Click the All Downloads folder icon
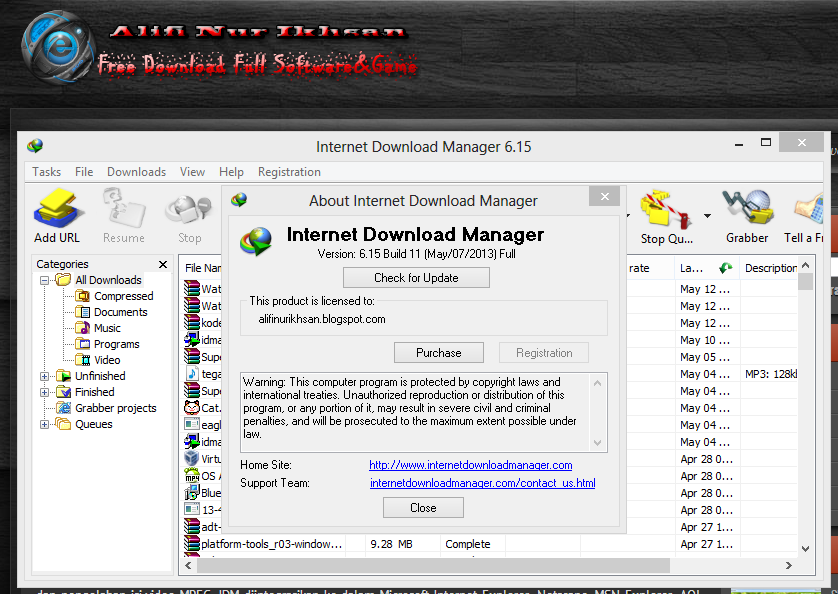Screen dimensions: 838x594 click(x=64, y=280)
